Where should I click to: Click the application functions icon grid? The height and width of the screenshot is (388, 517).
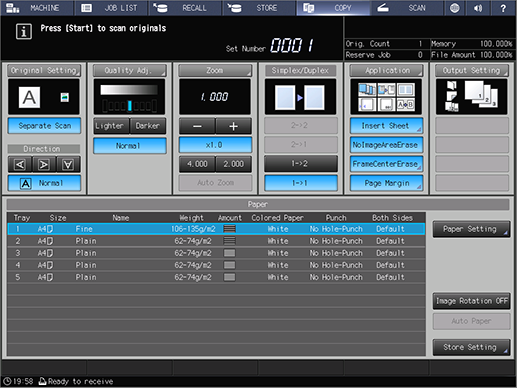coord(386,97)
